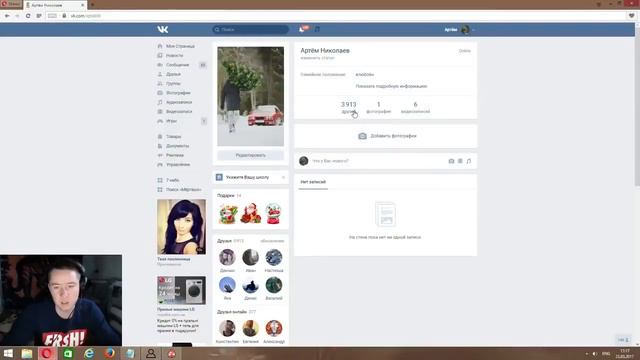Click the camera icon beside Фотографии

160,93
